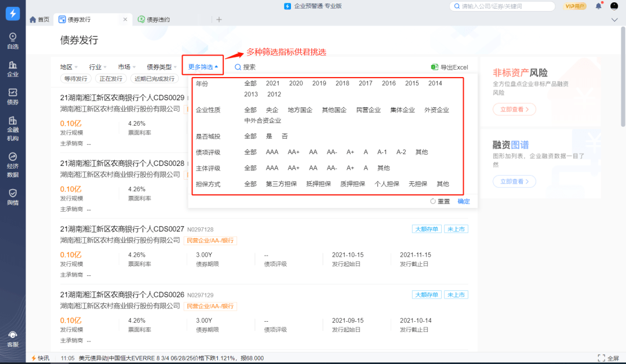Select 民营企业 enterprise nature option

pos(368,110)
